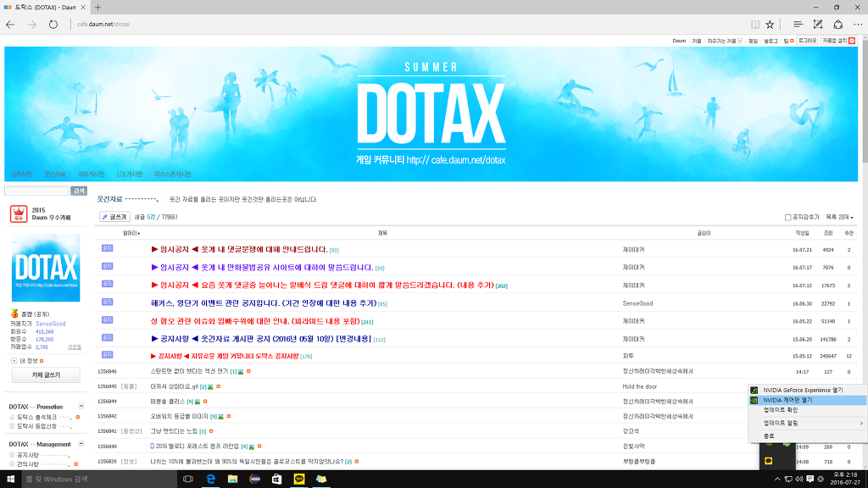Click the DOTAX cafe profile thumbnail
Screen dimensions: 868x488
[x=46, y=268]
